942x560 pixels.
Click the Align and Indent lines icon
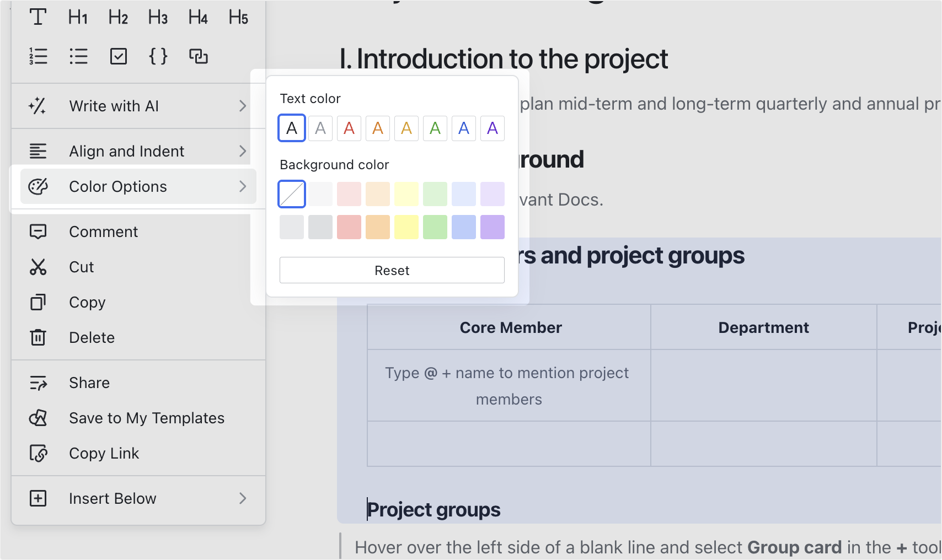click(38, 151)
